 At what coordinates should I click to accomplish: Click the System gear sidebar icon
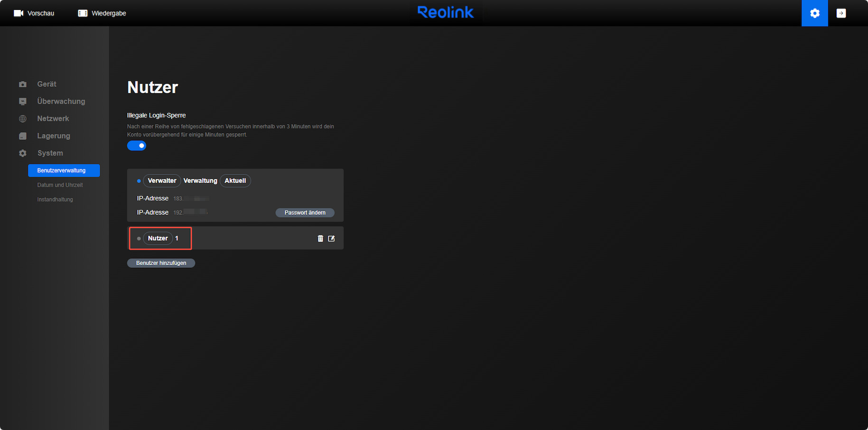(23, 153)
